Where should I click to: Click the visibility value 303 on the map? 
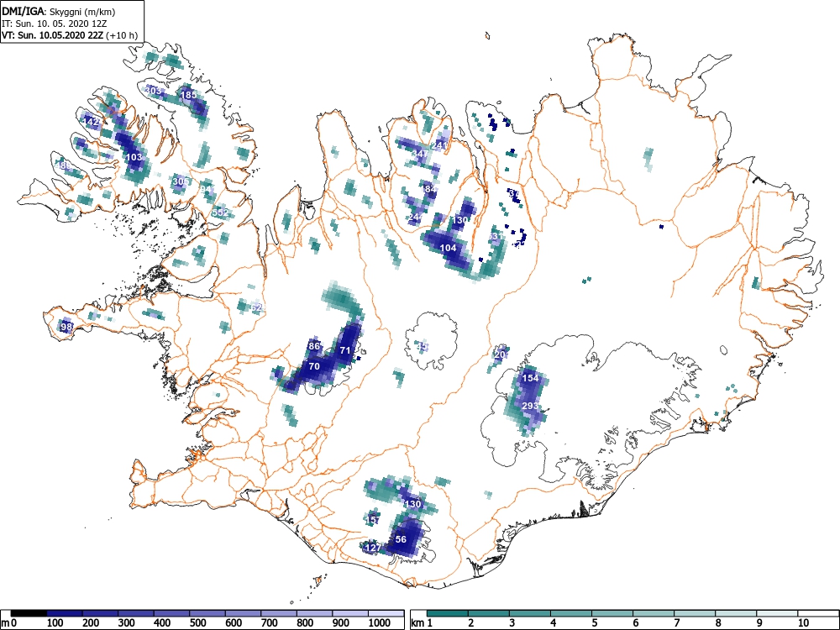coord(154,91)
